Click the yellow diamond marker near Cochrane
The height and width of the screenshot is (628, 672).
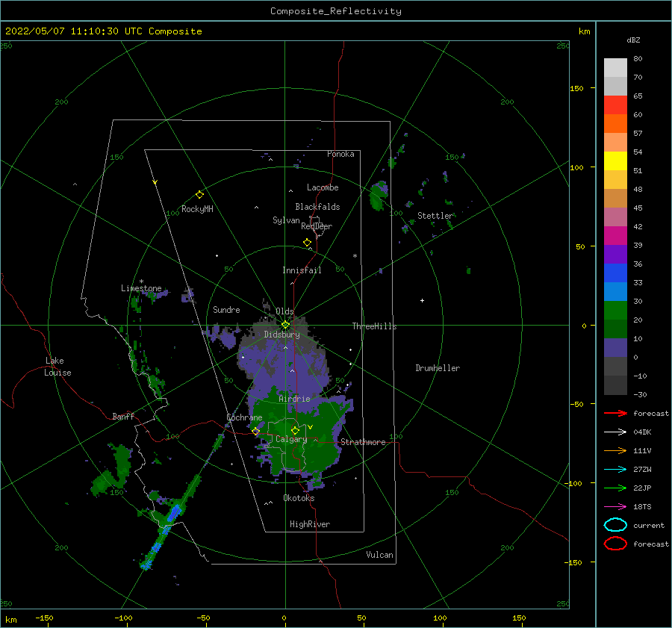pyautogui.click(x=255, y=432)
